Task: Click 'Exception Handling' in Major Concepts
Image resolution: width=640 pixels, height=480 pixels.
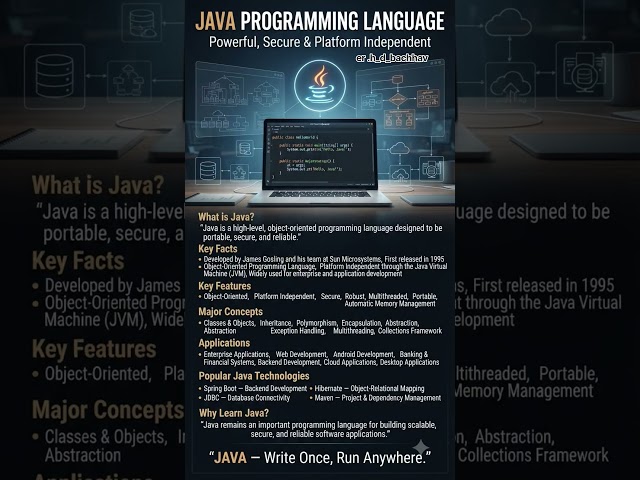Action: coord(298,331)
